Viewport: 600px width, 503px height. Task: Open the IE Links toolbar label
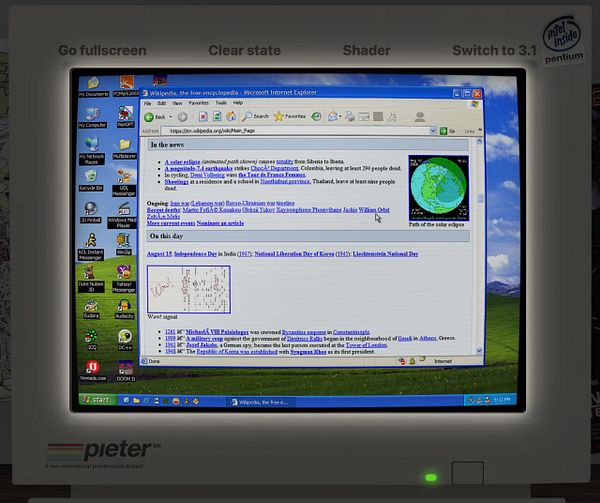point(469,131)
